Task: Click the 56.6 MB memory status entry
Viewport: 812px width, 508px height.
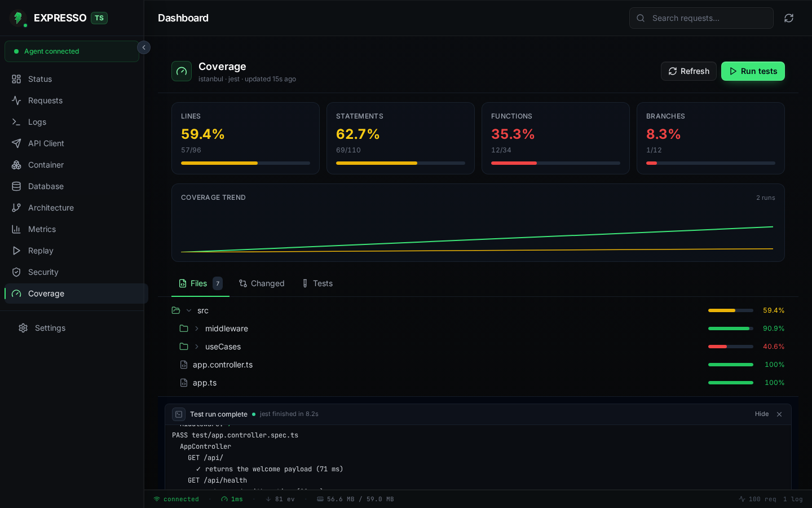Action: point(355,499)
